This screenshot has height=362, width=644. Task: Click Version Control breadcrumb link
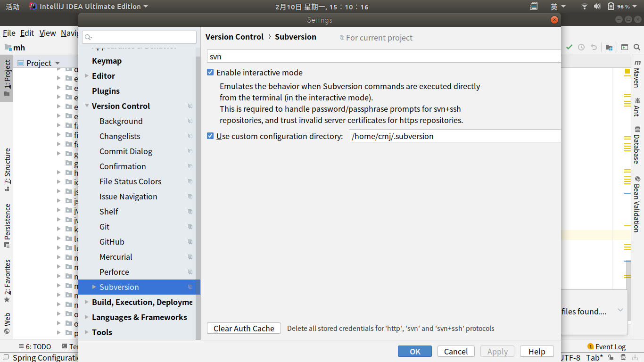coord(235,37)
